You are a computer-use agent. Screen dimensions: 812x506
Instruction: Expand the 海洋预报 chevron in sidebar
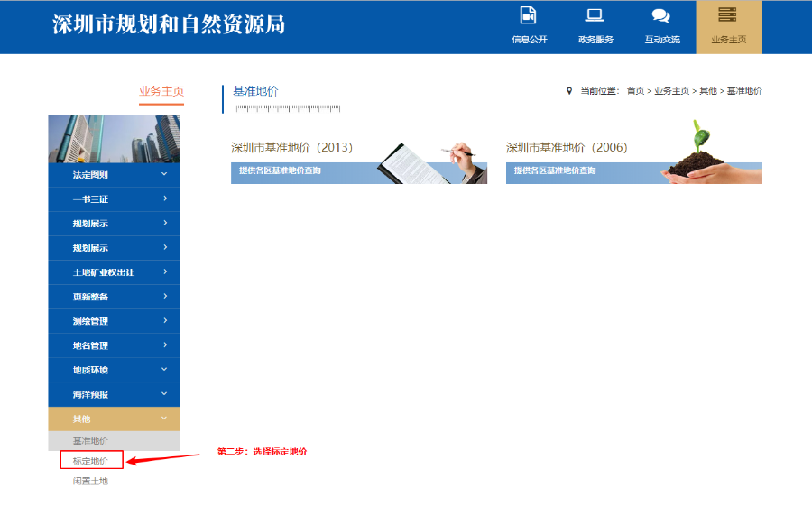click(x=164, y=394)
